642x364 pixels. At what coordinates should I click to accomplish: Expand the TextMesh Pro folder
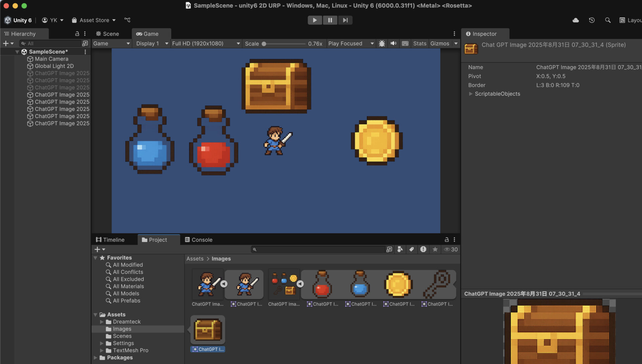coord(102,351)
